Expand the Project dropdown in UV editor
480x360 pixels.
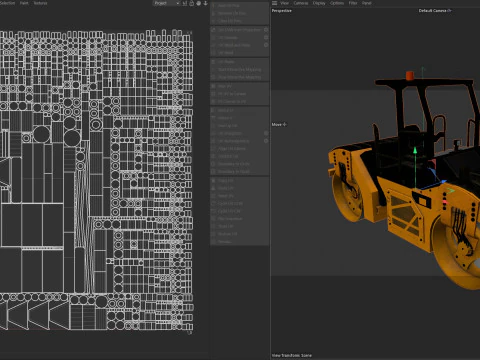click(167, 3)
